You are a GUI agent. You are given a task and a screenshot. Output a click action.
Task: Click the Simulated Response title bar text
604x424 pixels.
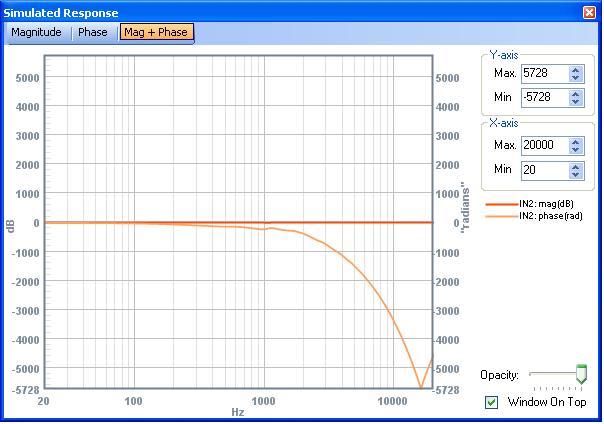coord(61,13)
